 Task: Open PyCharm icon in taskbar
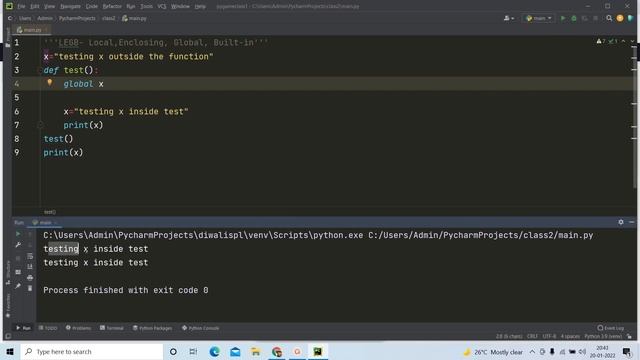(318, 351)
